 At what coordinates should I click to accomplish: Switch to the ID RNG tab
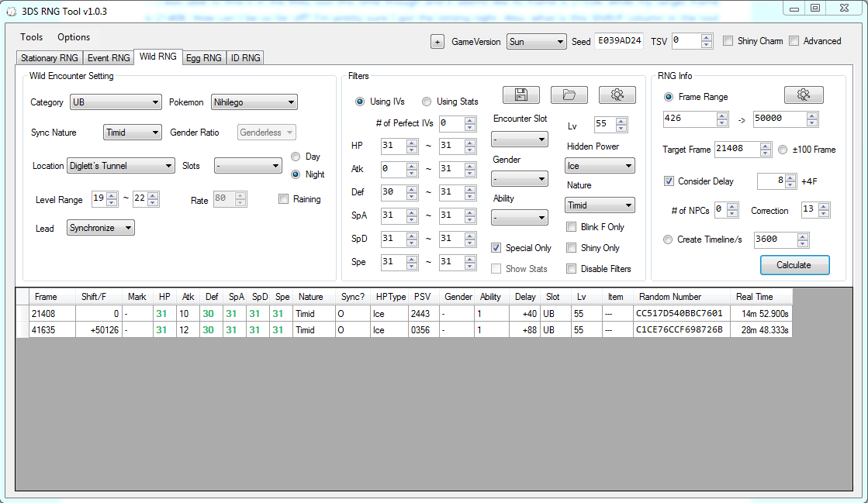point(245,58)
